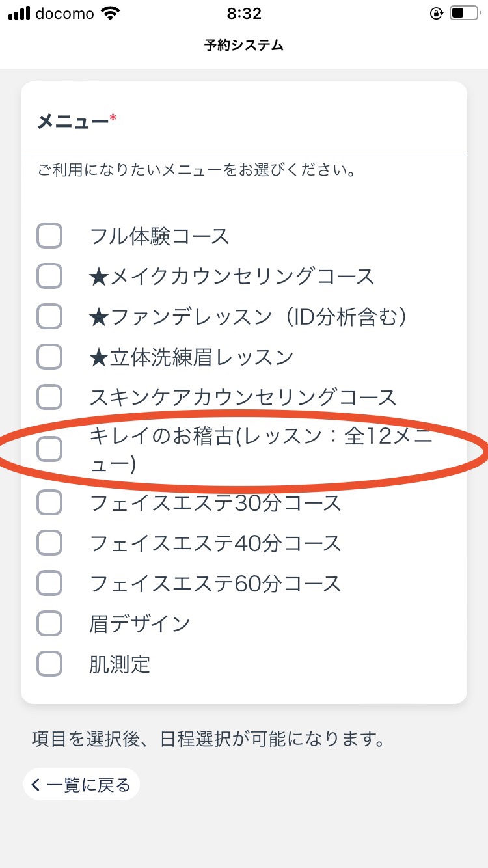Tick フェイスエステ30分コース checkbox

(x=49, y=502)
